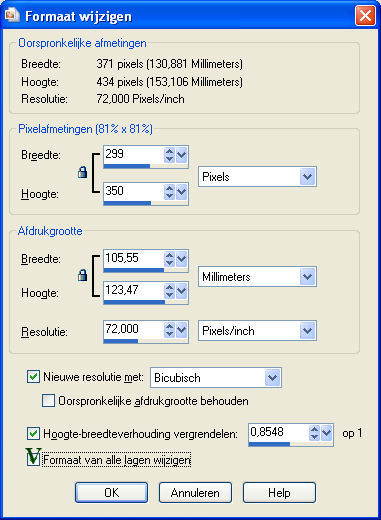
Task: Toggle Formaat van alle lagen wijzigen checkbox
Action: point(33,460)
